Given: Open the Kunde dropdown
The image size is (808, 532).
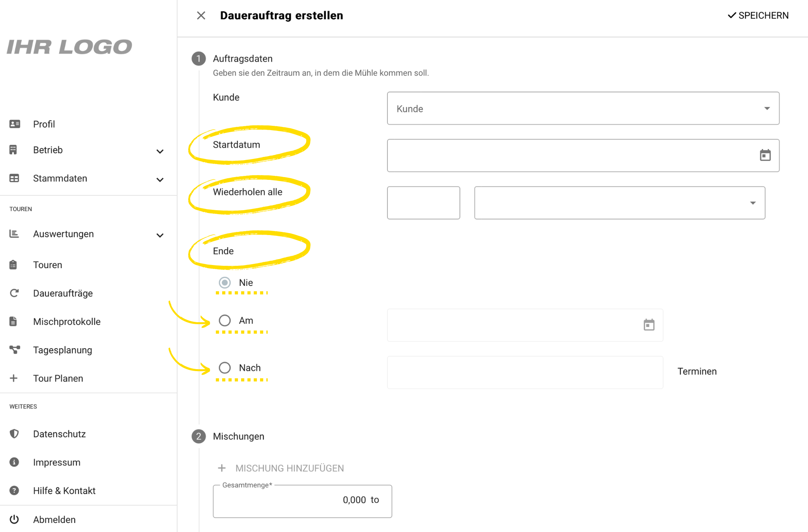Looking at the screenshot, I should [x=583, y=108].
